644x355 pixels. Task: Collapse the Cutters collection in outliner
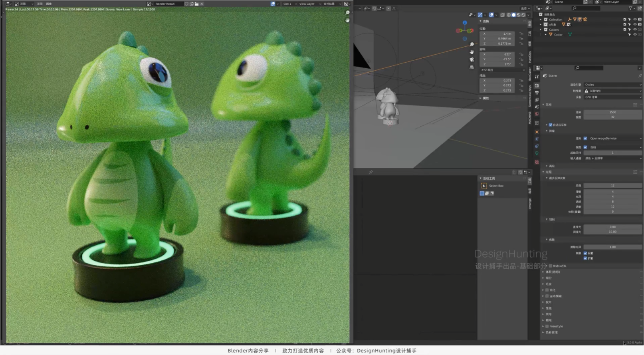coord(541,30)
